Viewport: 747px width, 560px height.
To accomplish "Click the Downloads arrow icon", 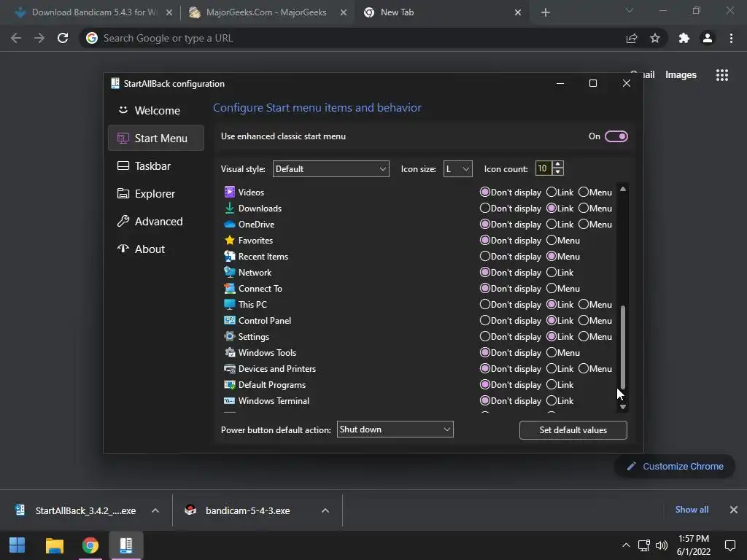I will (x=230, y=208).
